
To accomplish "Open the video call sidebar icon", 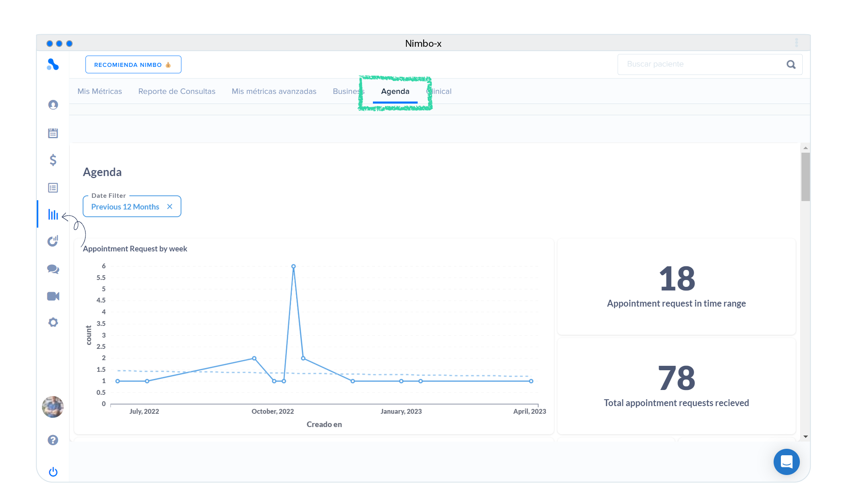I will pyautogui.click(x=53, y=296).
